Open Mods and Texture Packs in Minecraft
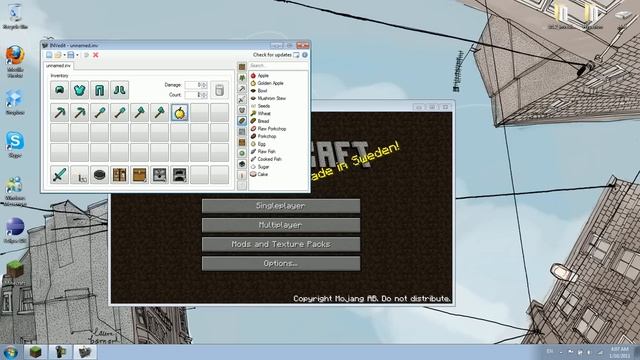 tap(281, 244)
